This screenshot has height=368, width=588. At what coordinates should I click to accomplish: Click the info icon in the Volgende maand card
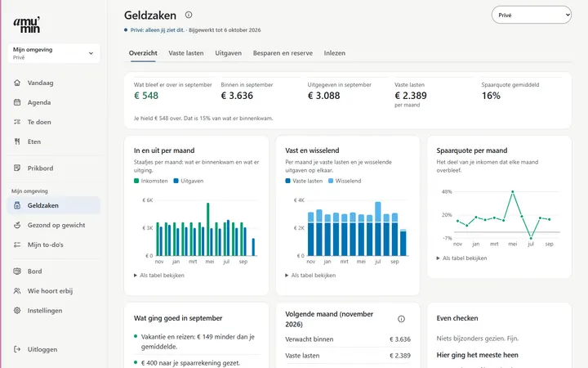click(x=401, y=319)
